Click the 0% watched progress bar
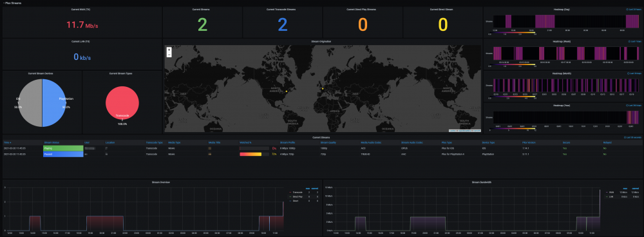The height and width of the screenshot is (237, 644). pyautogui.click(x=254, y=148)
